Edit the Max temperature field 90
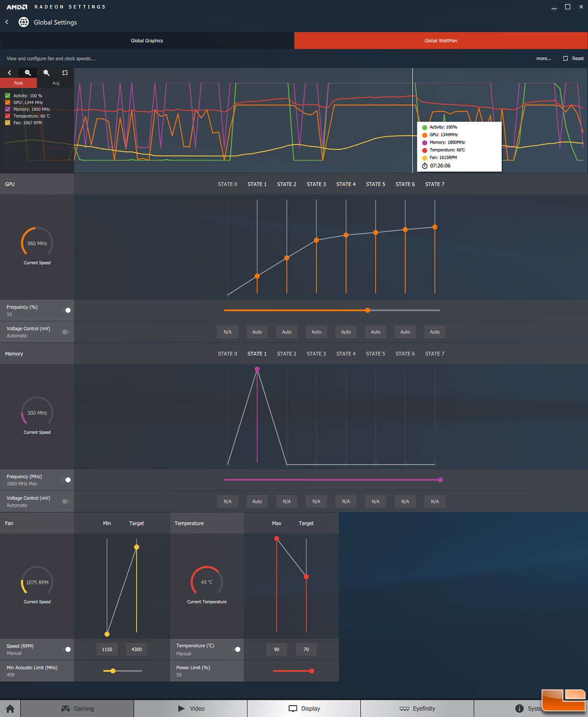 (x=276, y=649)
